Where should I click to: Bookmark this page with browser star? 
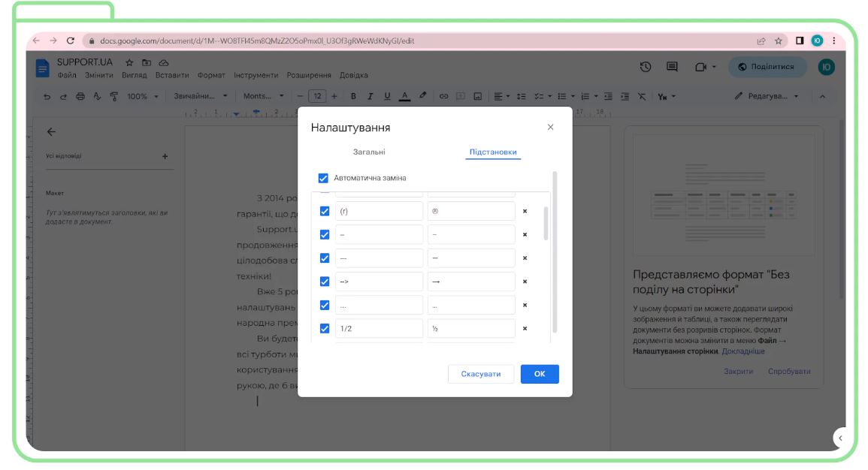pos(779,41)
